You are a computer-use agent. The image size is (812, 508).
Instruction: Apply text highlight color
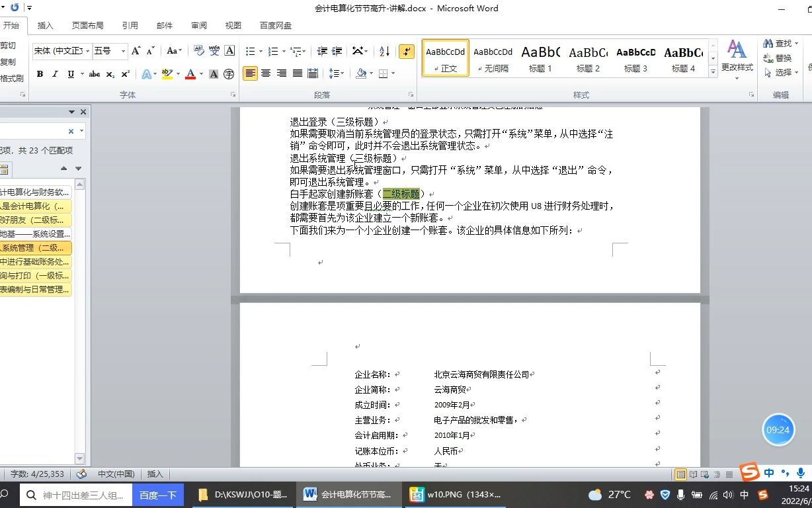(167, 74)
